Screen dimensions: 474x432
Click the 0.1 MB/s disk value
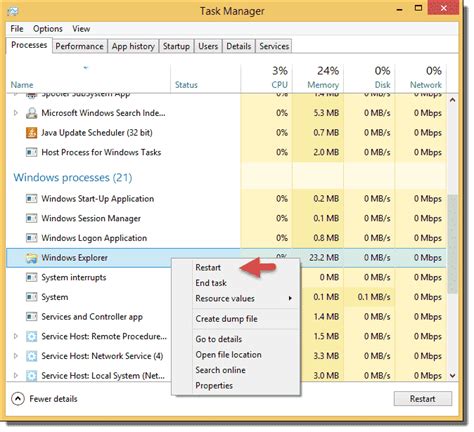click(x=374, y=297)
